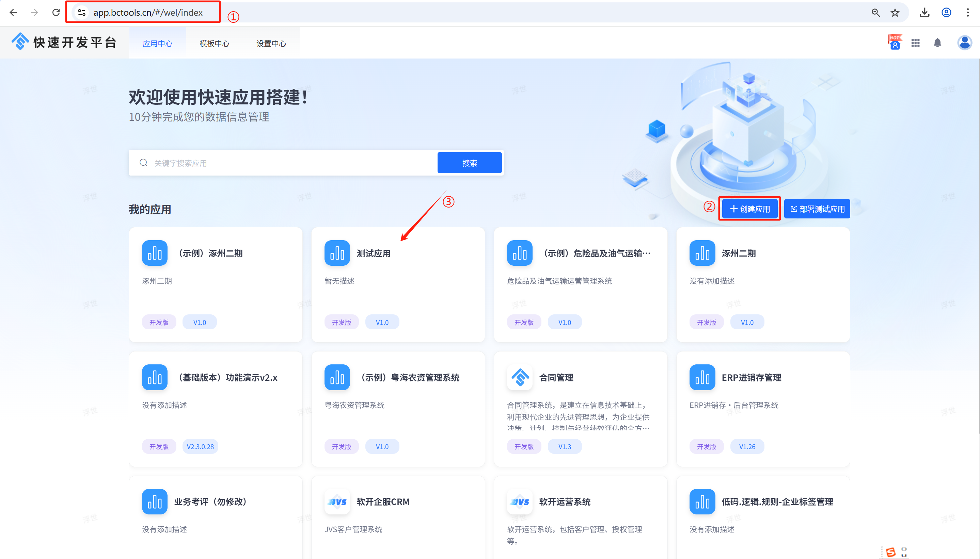Viewport: 980px width, 559px height.
Task: Open the user avatar in the header
Action: (964, 43)
